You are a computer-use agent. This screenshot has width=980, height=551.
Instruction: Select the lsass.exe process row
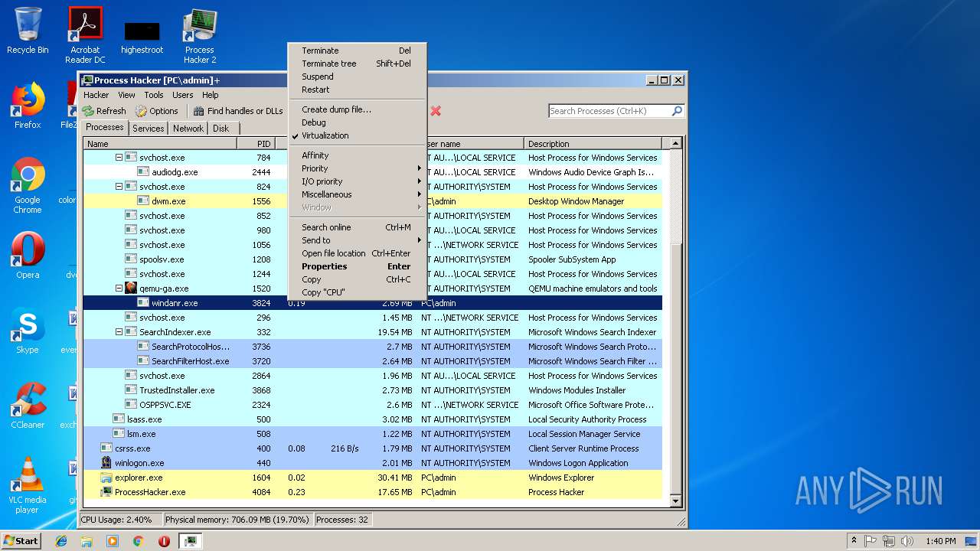[372, 419]
